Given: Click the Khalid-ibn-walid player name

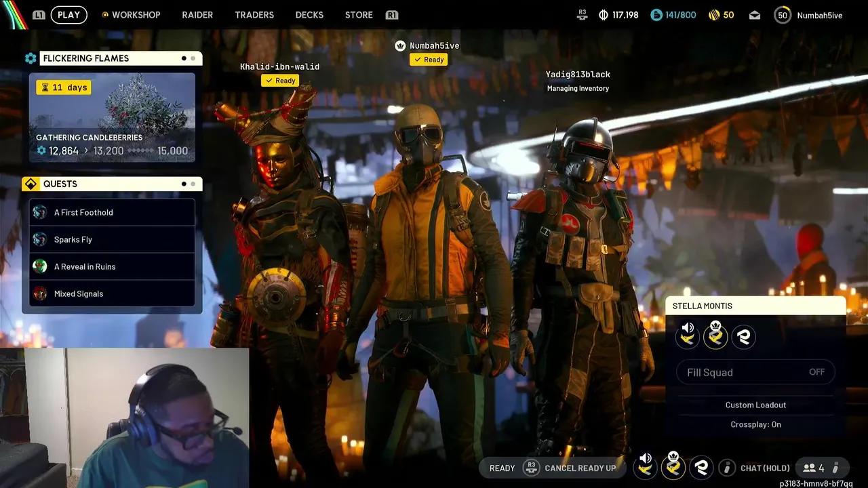Looking at the screenshot, I should tap(279, 66).
